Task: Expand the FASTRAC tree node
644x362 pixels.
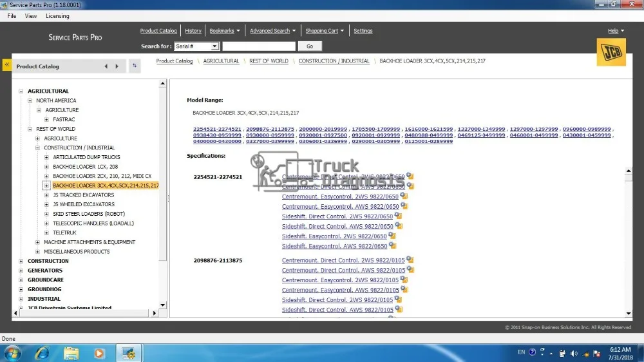Action: click(x=46, y=119)
